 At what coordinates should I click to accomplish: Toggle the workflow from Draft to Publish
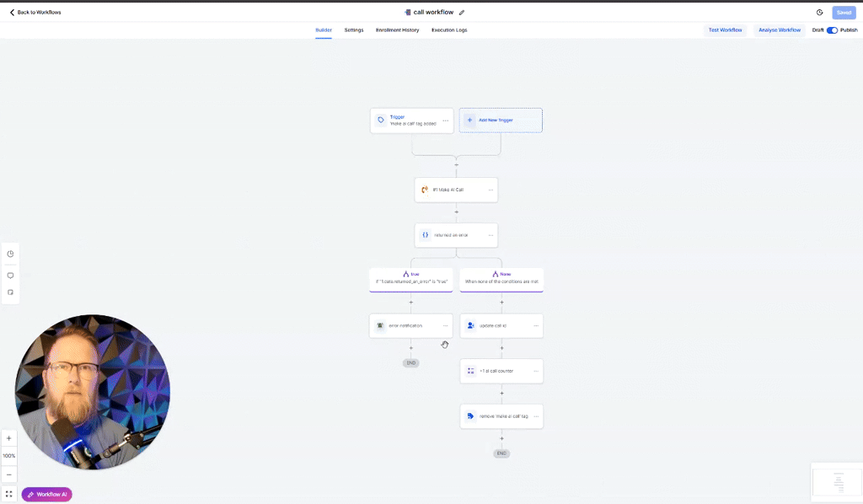click(x=832, y=29)
